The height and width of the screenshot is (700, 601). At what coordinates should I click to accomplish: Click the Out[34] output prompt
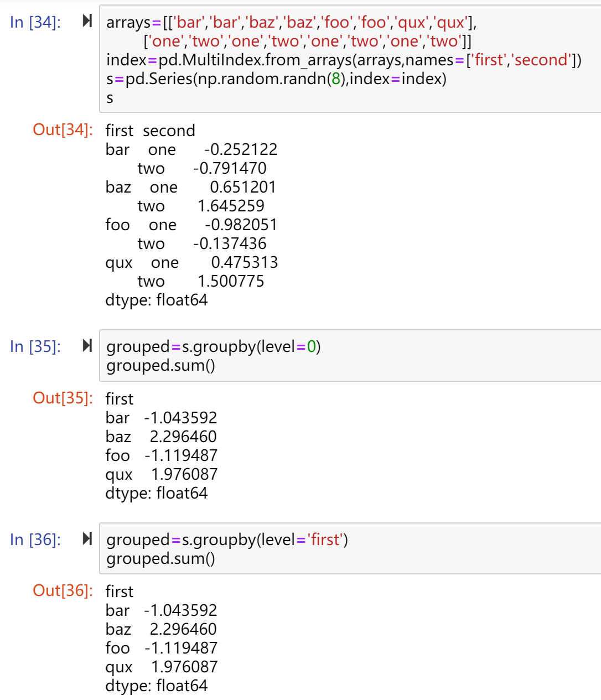pos(63,129)
